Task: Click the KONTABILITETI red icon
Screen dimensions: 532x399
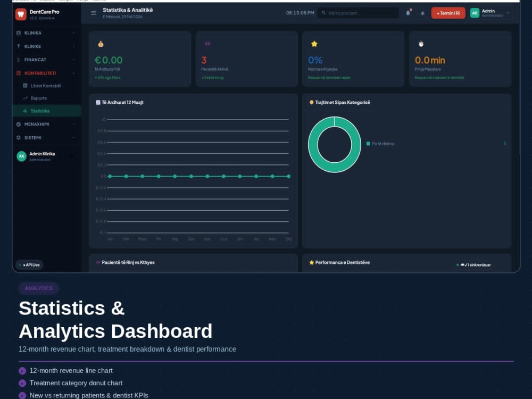Action: pos(18,73)
